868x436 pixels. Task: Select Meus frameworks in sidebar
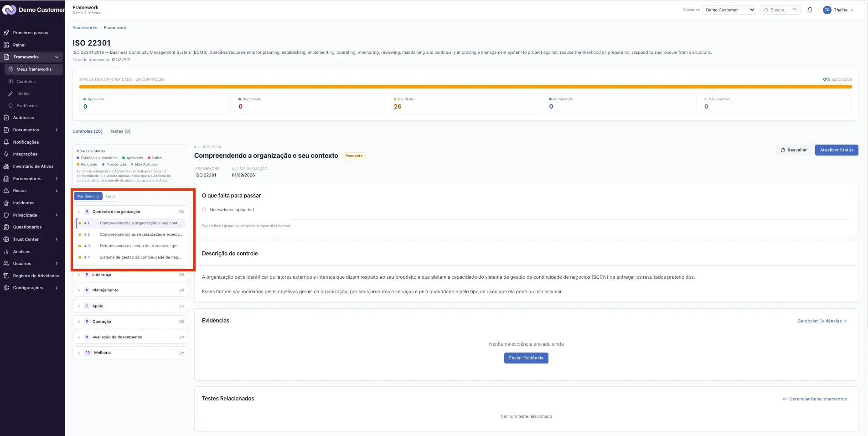tap(34, 69)
